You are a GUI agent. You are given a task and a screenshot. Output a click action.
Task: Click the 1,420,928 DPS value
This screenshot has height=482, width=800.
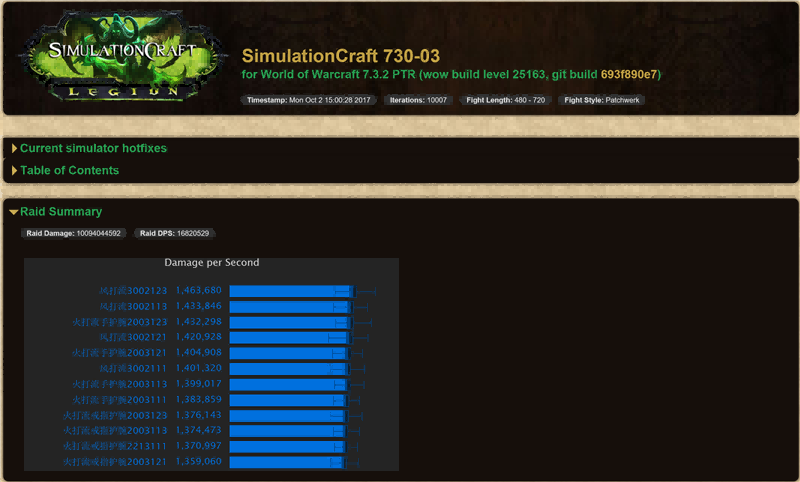(199, 337)
